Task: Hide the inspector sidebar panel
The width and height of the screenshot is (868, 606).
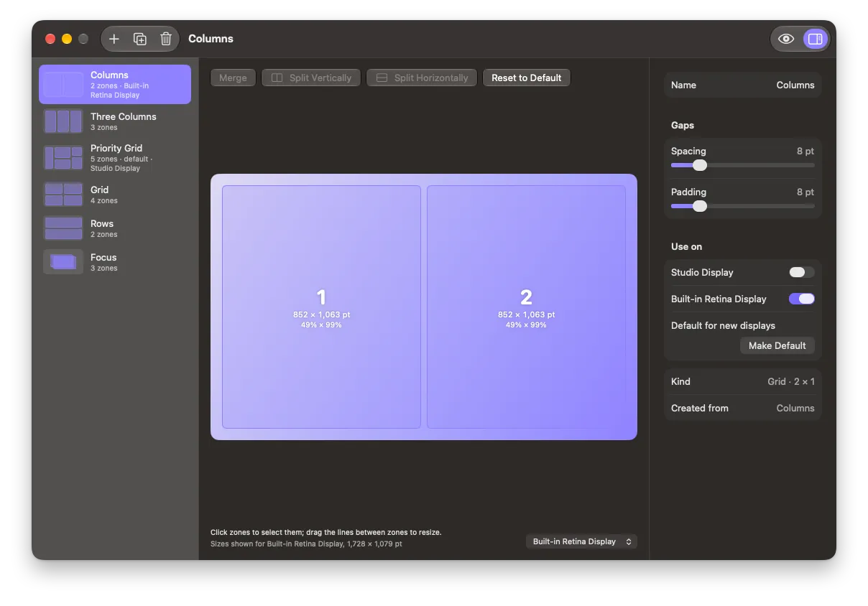Action: point(815,39)
